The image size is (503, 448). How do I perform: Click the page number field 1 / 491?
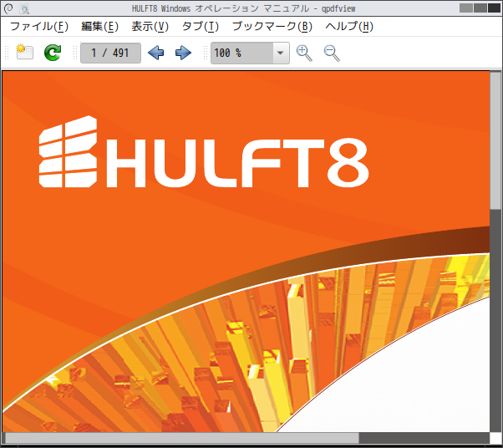110,53
